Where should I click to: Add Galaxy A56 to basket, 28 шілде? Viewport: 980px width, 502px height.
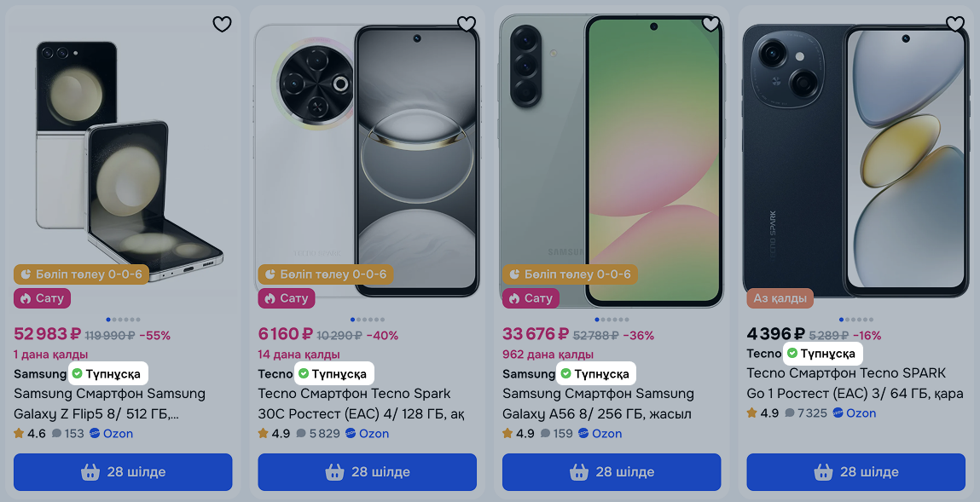612,472
